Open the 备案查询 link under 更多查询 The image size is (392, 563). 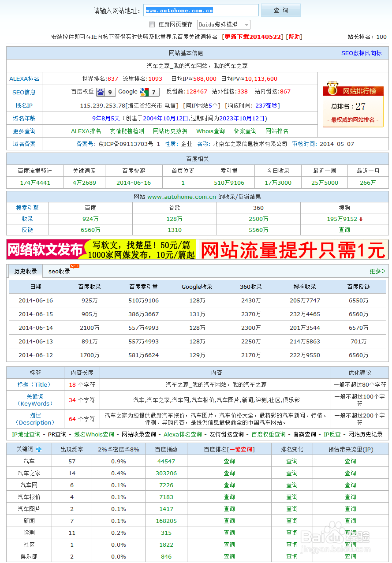[x=245, y=131]
